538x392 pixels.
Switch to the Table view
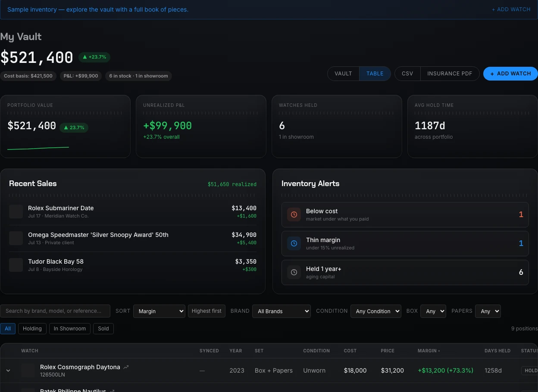pos(375,74)
